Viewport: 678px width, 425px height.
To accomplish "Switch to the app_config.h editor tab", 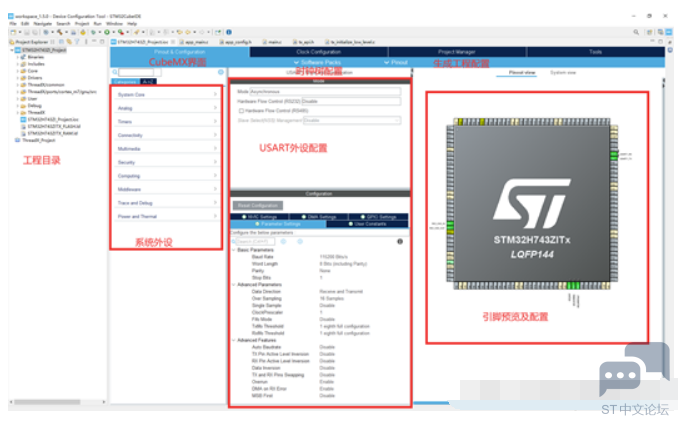I will [238, 42].
